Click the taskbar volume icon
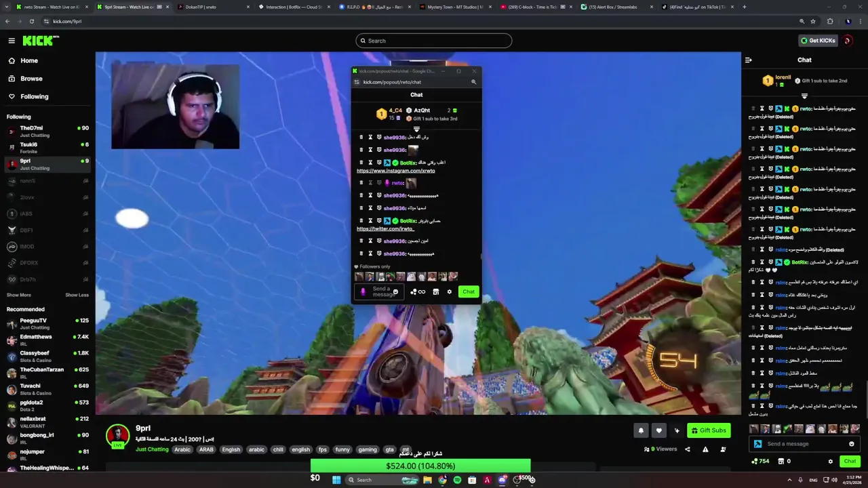 coord(834,480)
